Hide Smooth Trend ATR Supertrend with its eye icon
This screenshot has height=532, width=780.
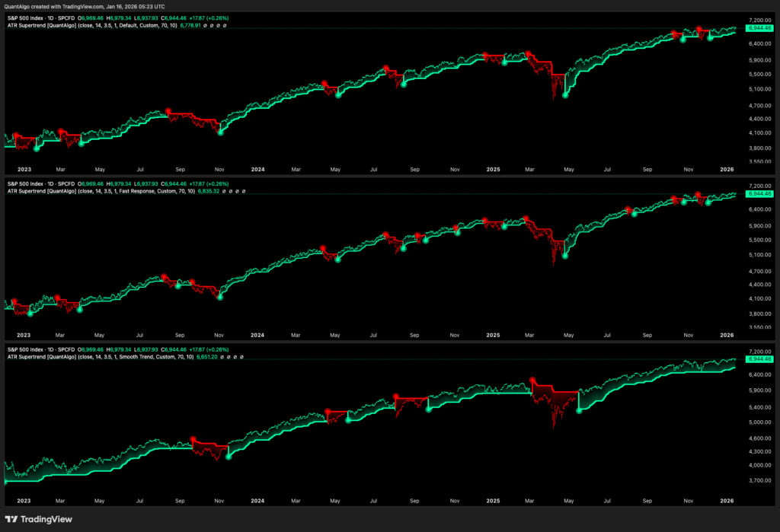pos(222,357)
